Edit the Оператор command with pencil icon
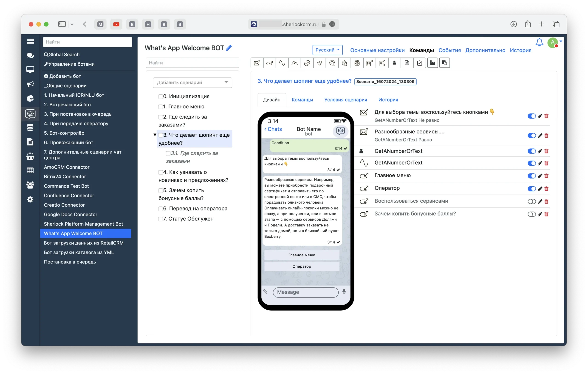Viewport: 588px width, 374px height. tap(540, 189)
